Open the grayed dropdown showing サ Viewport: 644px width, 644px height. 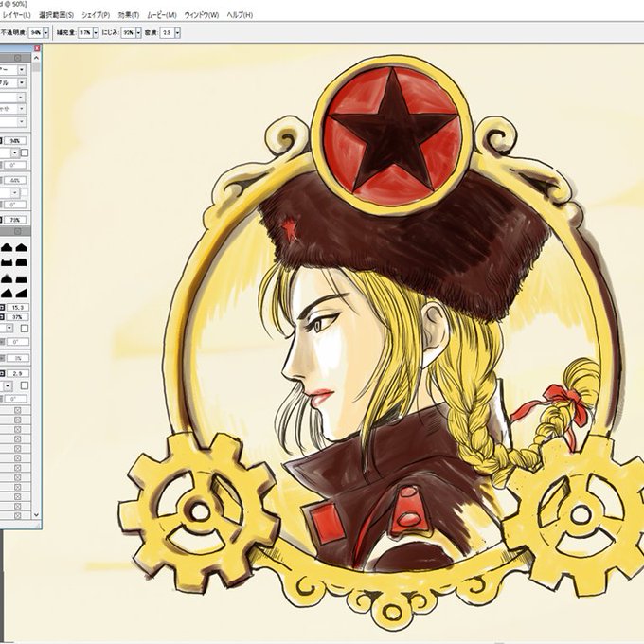click(21, 109)
